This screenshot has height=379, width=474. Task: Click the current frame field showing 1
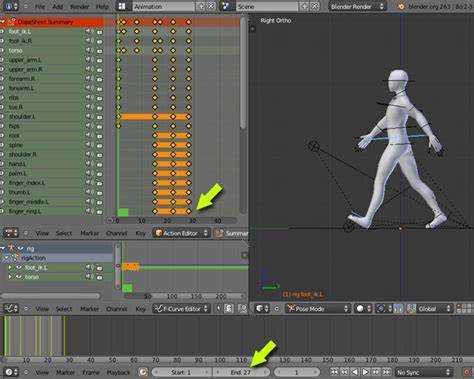click(296, 372)
